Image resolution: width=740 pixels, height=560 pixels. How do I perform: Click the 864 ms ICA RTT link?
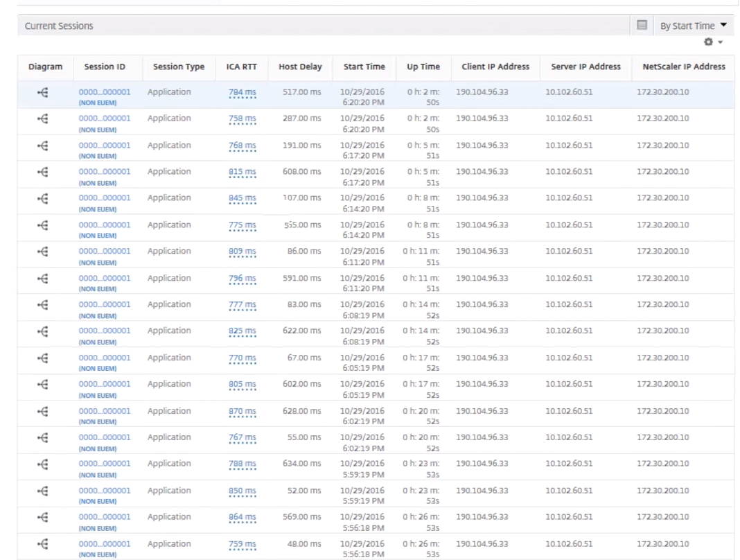[x=242, y=518]
